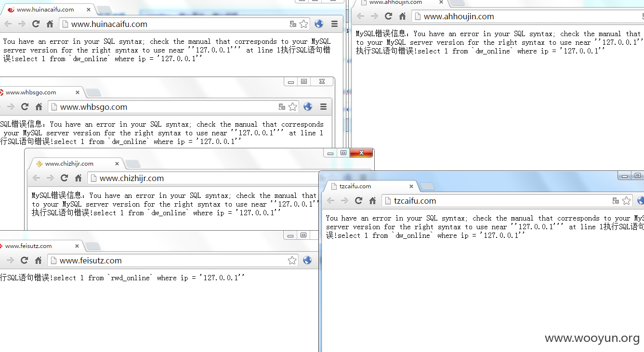Reload the tzcaifu.com page

point(358,201)
